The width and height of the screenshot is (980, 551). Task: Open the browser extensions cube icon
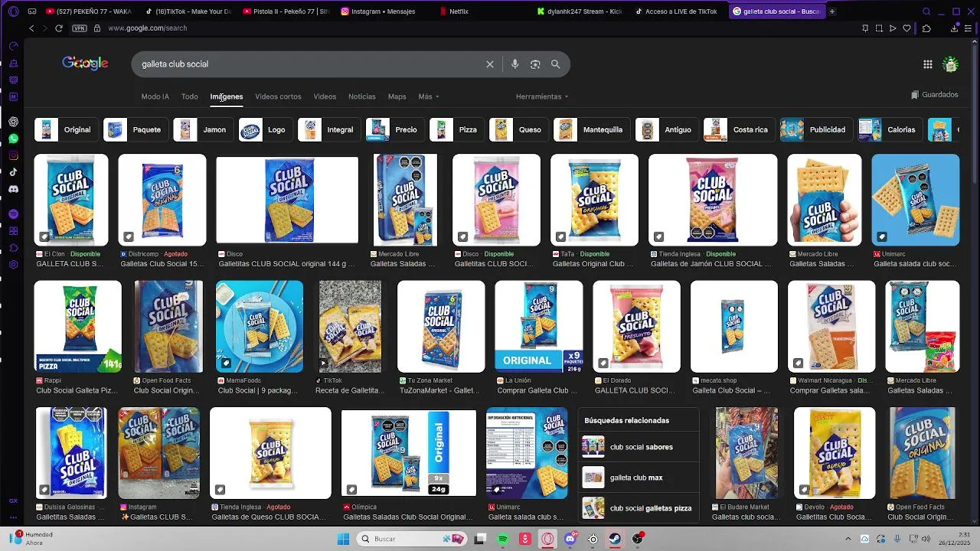pyautogui.click(x=926, y=28)
